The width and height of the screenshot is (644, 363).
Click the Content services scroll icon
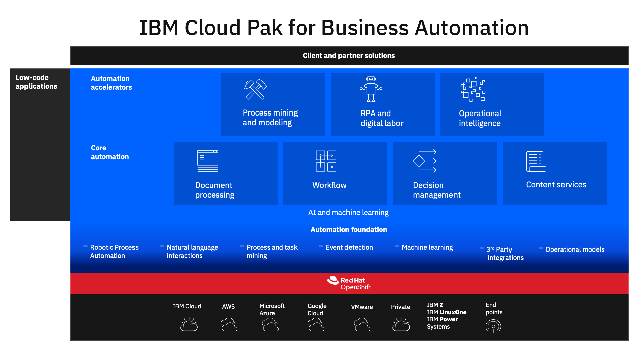536,161
